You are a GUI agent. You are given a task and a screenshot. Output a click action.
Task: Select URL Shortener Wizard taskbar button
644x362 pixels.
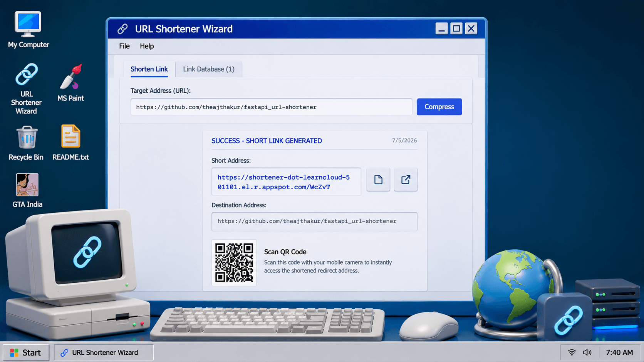point(104,352)
